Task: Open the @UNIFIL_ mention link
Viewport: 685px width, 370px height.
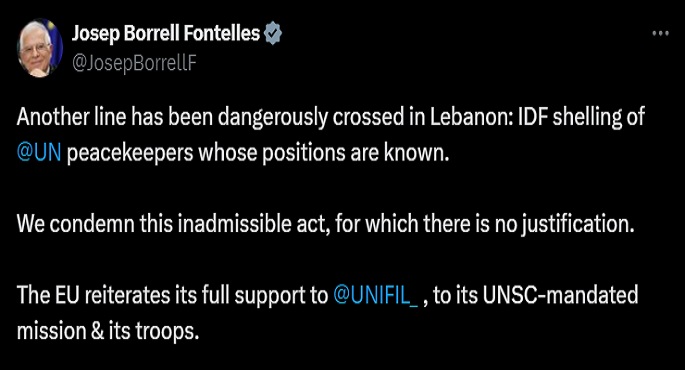Action: [376, 295]
